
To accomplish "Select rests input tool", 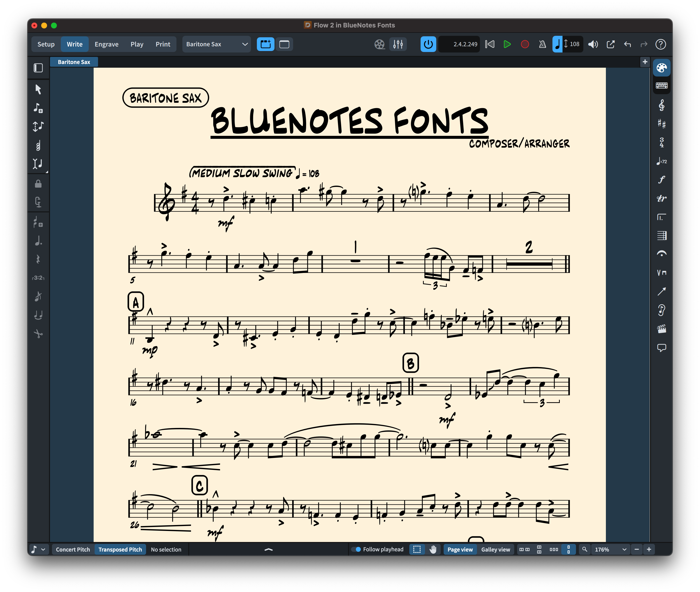I will [x=38, y=259].
